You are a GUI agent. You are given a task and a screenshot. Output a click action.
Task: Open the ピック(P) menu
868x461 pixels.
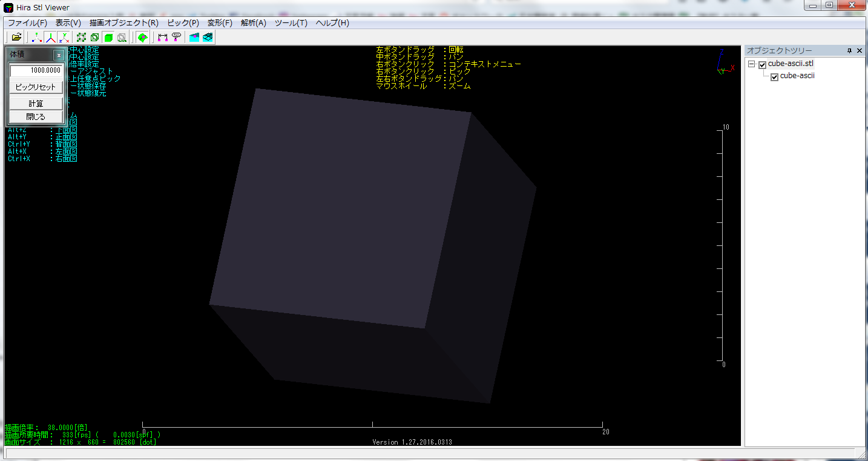183,23
